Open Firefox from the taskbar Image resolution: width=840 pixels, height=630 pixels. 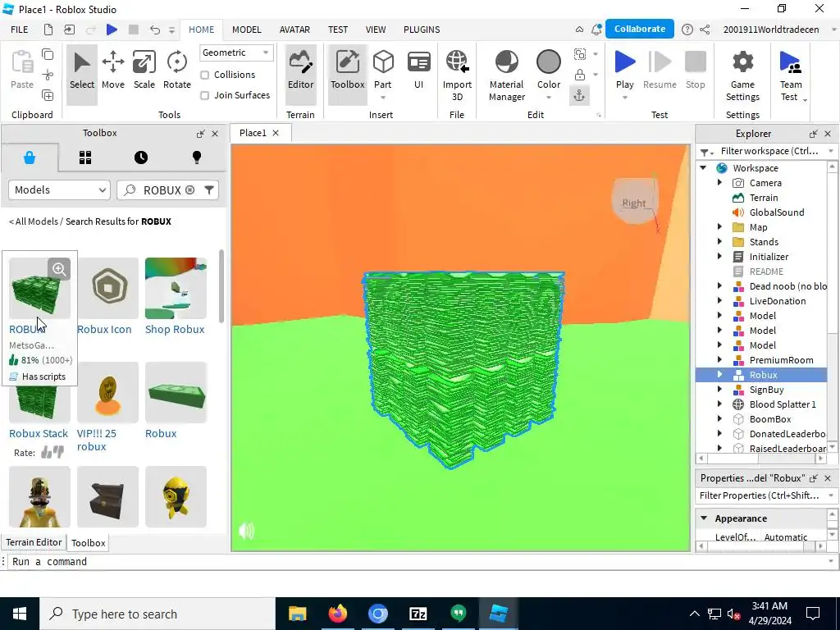[337, 614]
